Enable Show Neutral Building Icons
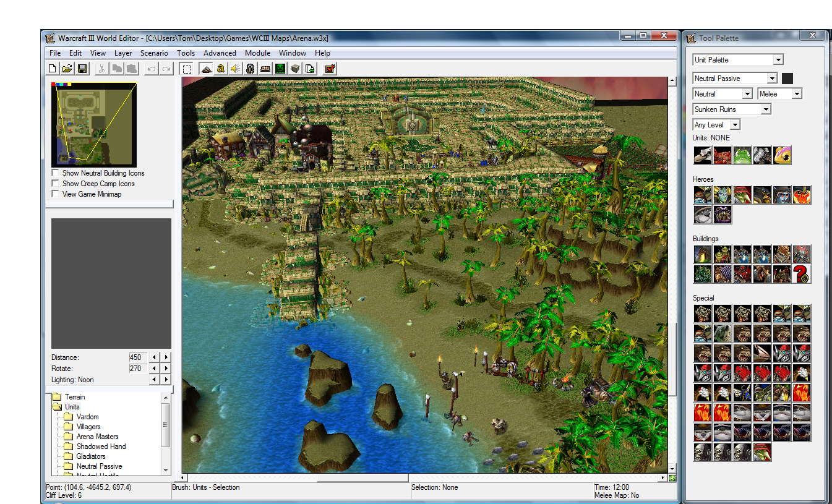 coord(56,173)
